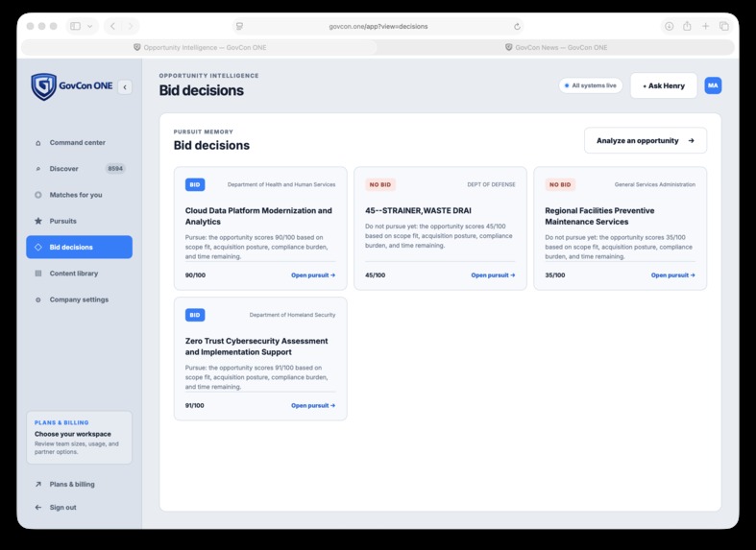This screenshot has width=756, height=550.
Task: Open Command center in the sidebar
Action: point(79,143)
